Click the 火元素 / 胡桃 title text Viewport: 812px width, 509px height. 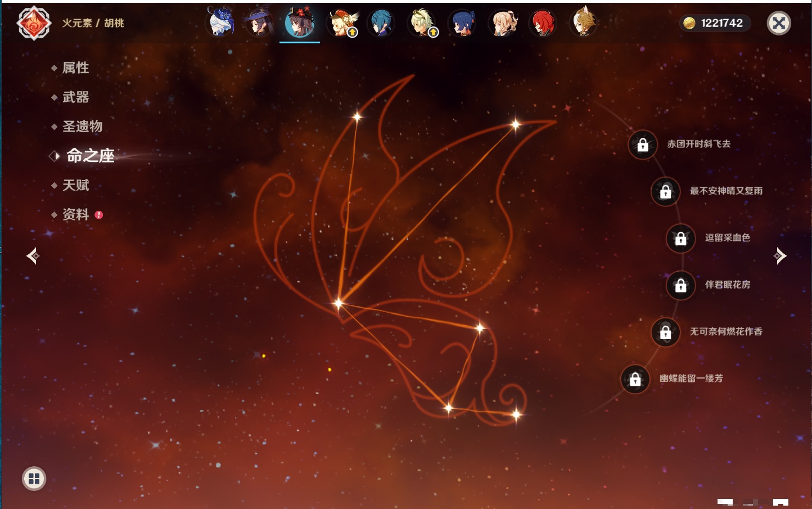[93, 23]
